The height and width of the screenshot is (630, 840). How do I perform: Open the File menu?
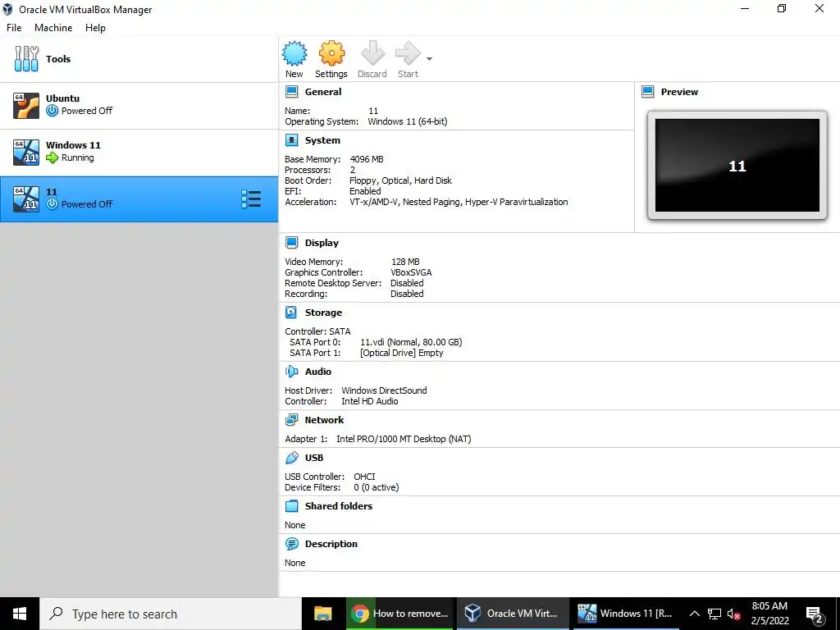point(14,28)
